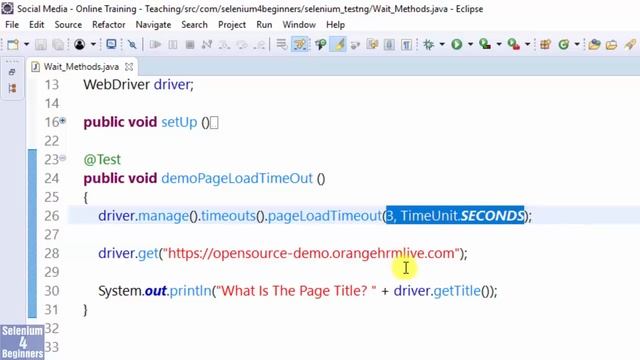Image resolution: width=640 pixels, height=360 pixels.
Task: Open the Coverage dropdown arrow
Action: click(x=499, y=44)
